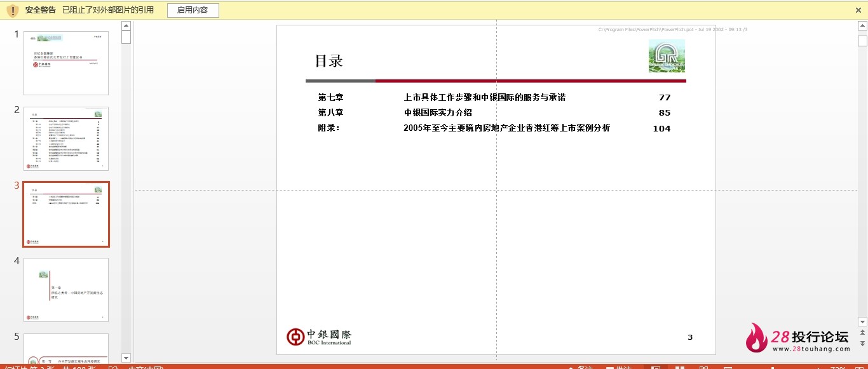Screen dimensions: 868x369
Task: Click page number 85
Action: click(665, 112)
